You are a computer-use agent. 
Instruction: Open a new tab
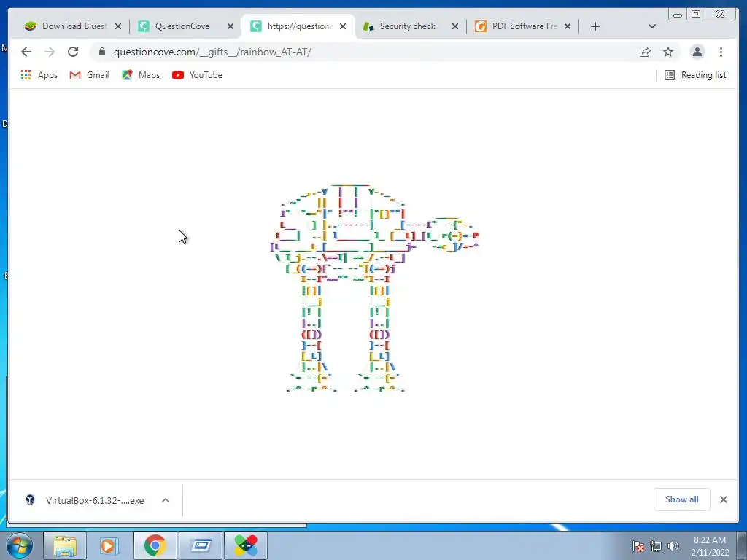pyautogui.click(x=595, y=26)
